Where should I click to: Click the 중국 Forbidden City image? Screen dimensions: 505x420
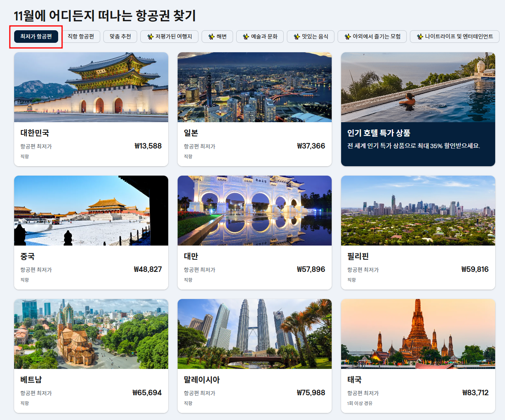click(x=91, y=211)
